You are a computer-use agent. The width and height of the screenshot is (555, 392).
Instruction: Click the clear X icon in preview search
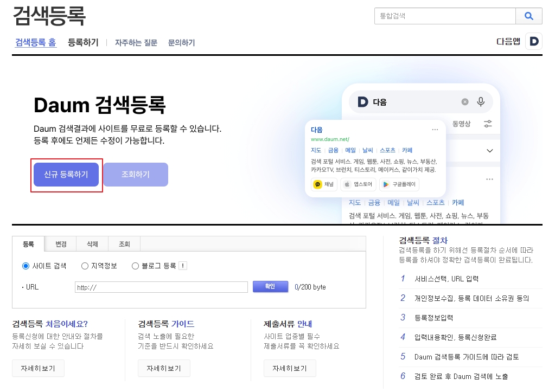click(465, 102)
